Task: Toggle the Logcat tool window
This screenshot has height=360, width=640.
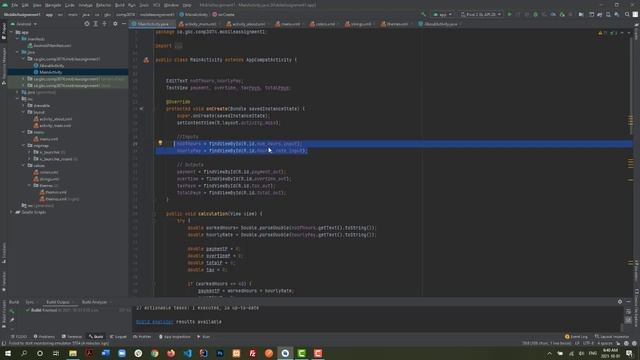Action: [118, 337]
